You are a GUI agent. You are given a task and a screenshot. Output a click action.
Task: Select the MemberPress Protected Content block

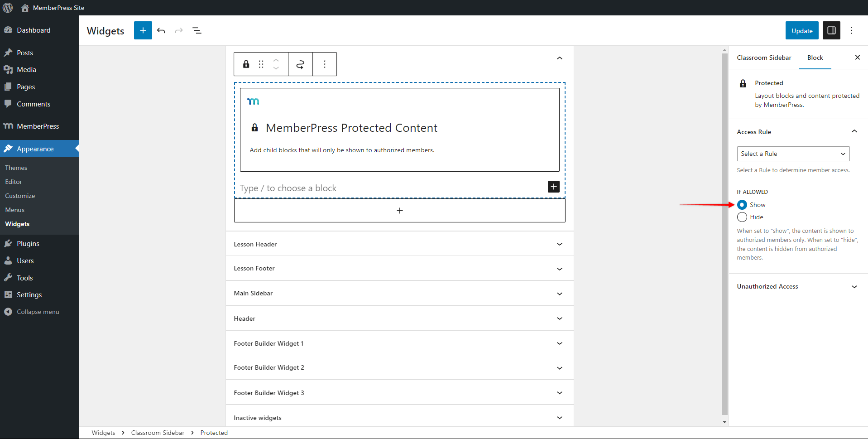coord(400,130)
